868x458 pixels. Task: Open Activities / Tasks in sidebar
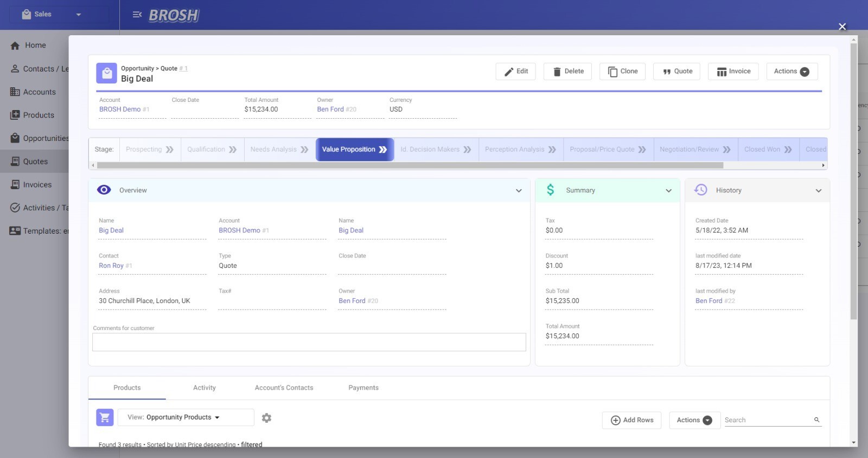point(35,208)
